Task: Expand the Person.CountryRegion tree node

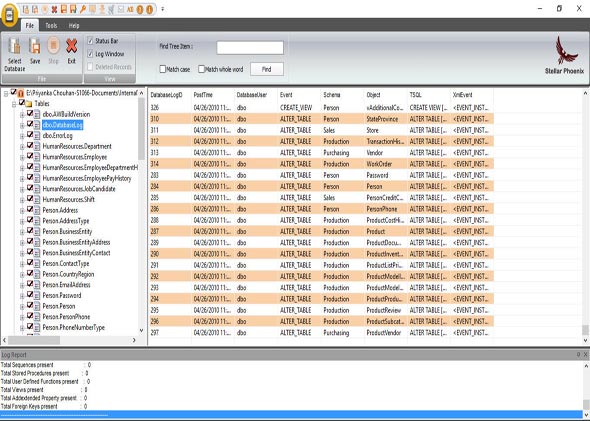Action: (x=22, y=275)
